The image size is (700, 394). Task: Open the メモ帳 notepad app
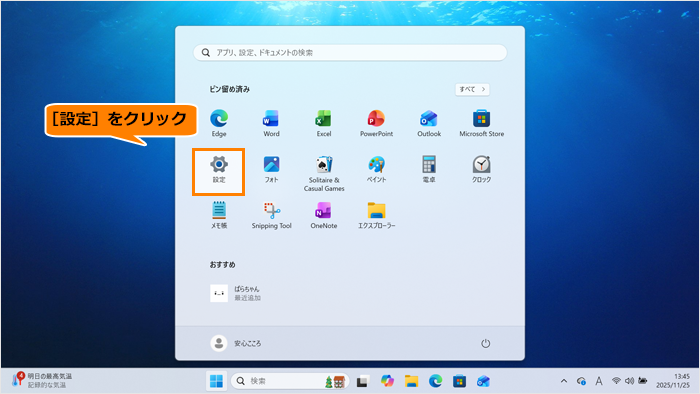pos(219,215)
